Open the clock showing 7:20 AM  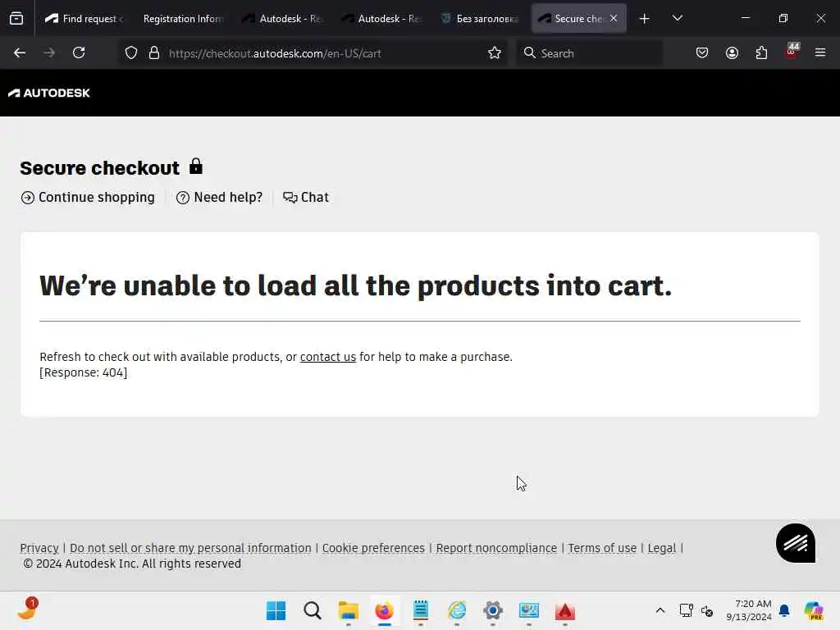point(749,610)
